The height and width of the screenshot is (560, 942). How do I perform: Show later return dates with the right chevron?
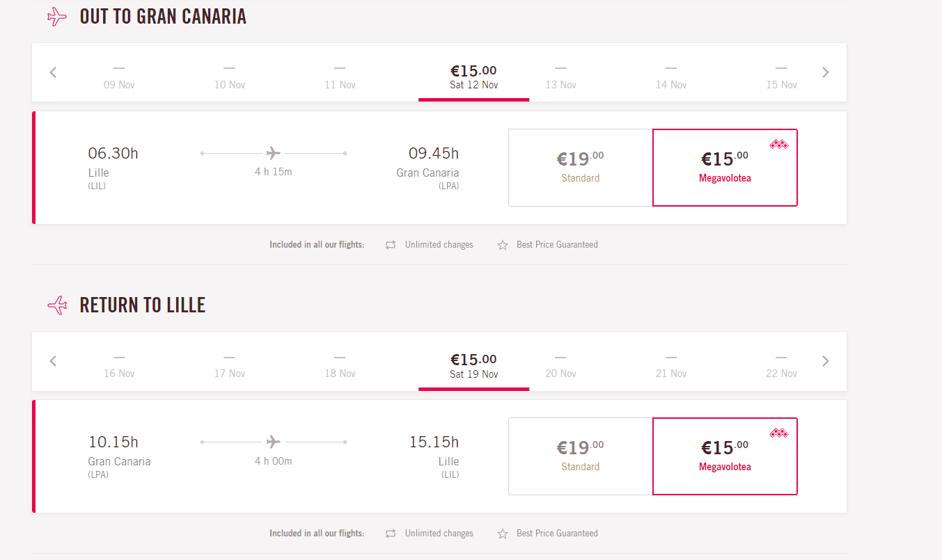tap(826, 361)
